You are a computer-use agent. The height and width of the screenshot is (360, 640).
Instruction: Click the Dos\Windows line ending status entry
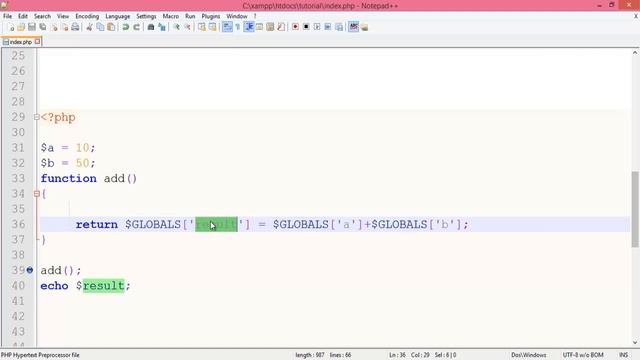coord(529,355)
